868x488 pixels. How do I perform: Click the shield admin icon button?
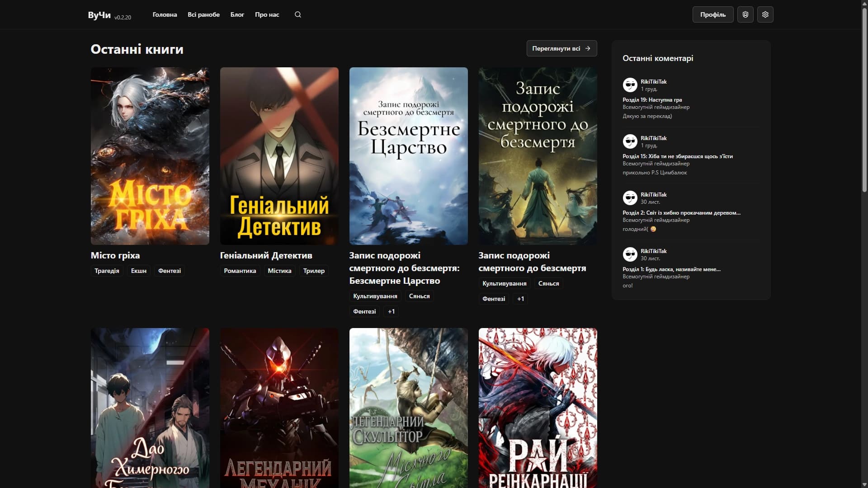pos(745,14)
